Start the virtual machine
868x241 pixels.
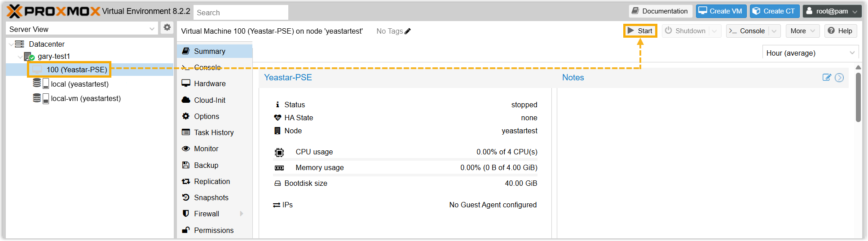640,31
